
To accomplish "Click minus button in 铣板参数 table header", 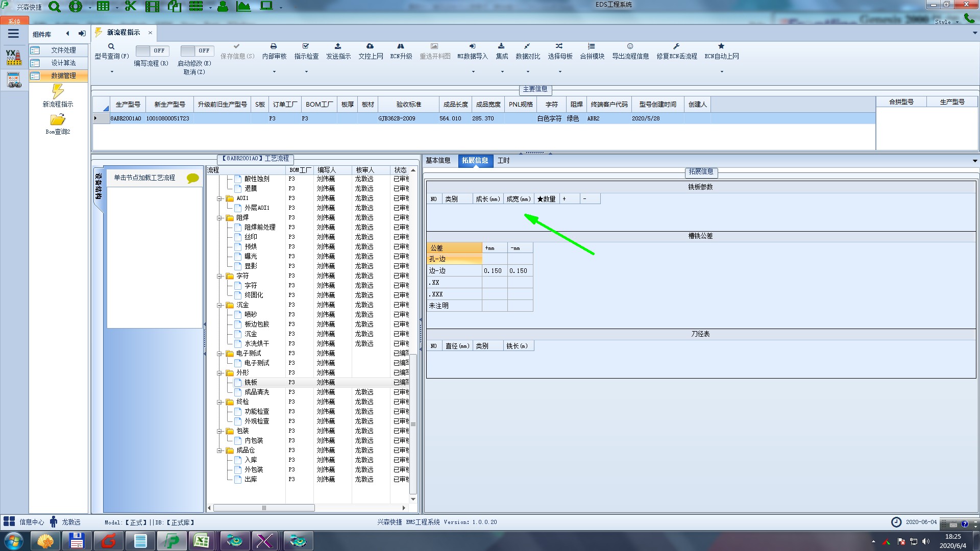I will [x=590, y=199].
